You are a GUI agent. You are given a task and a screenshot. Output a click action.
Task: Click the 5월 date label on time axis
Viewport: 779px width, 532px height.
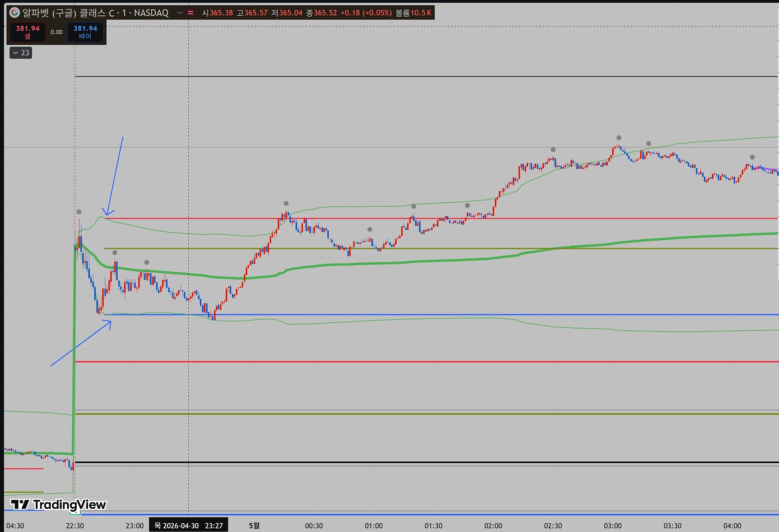tap(254, 526)
